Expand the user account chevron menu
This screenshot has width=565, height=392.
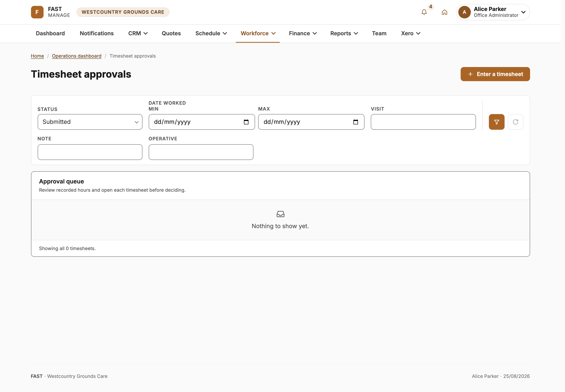(523, 12)
